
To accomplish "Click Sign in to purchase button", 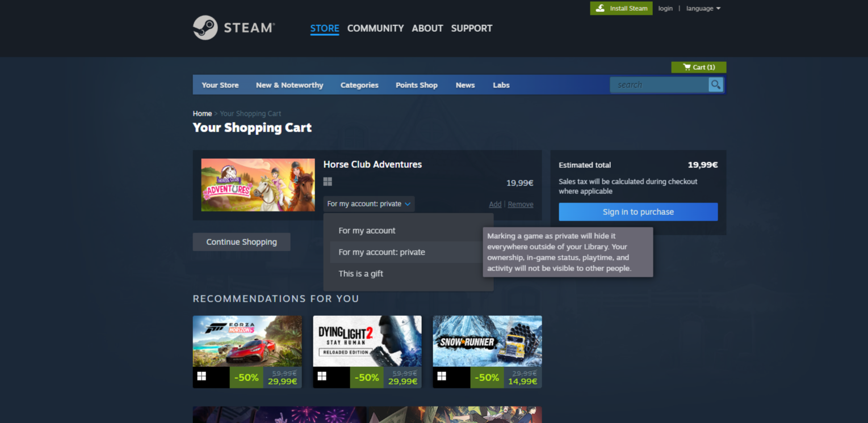I will (x=638, y=212).
